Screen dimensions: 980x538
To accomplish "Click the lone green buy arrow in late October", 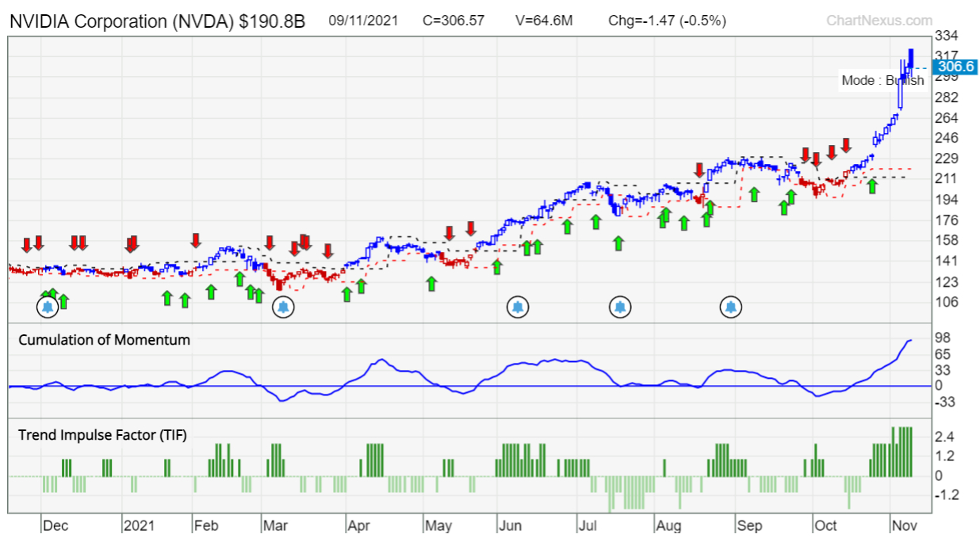I will [x=872, y=186].
